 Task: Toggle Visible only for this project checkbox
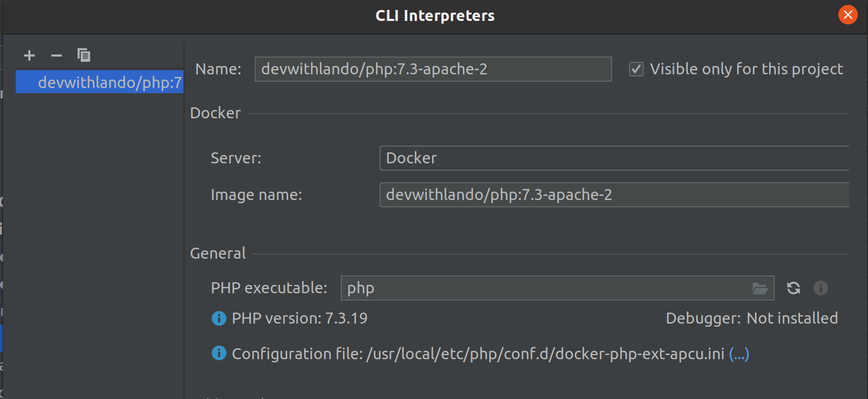coord(636,69)
